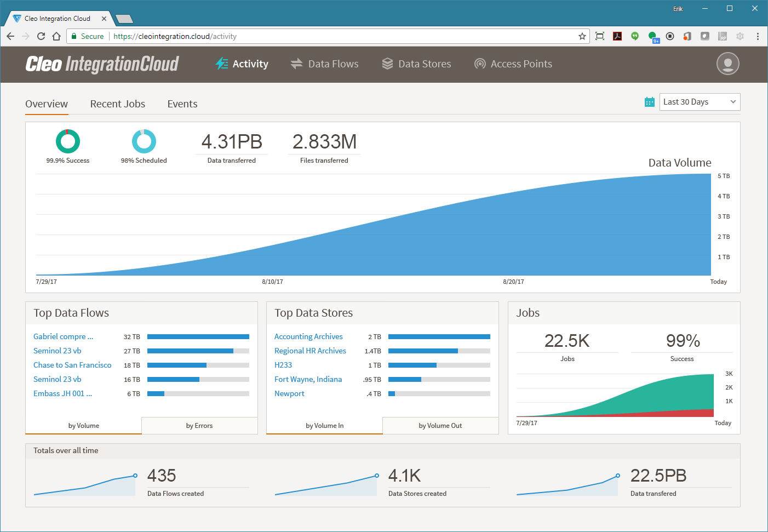Click the address bar URL
Image resolution: width=768 pixels, height=532 pixels.
click(175, 37)
